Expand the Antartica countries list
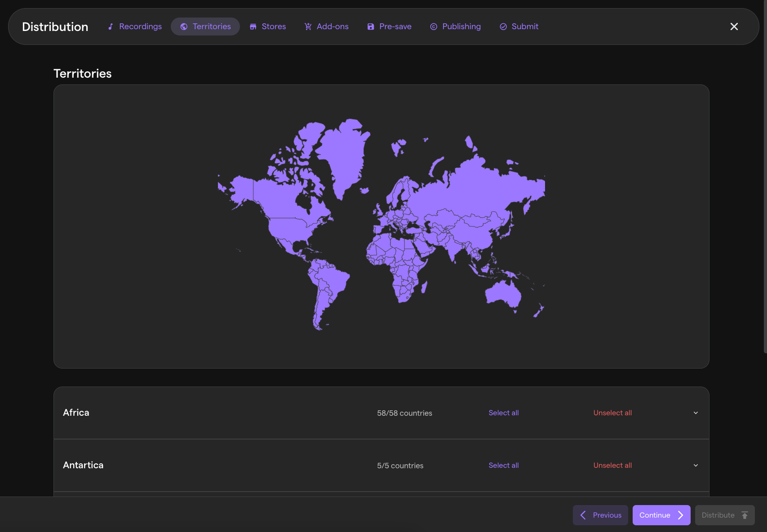Viewport: 767px width, 532px height. [x=696, y=466]
